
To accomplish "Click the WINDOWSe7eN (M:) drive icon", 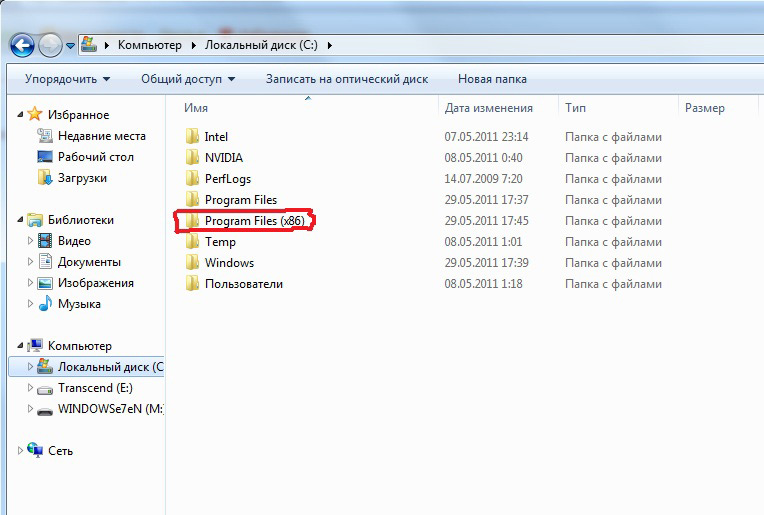I will pyautogui.click(x=45, y=411).
